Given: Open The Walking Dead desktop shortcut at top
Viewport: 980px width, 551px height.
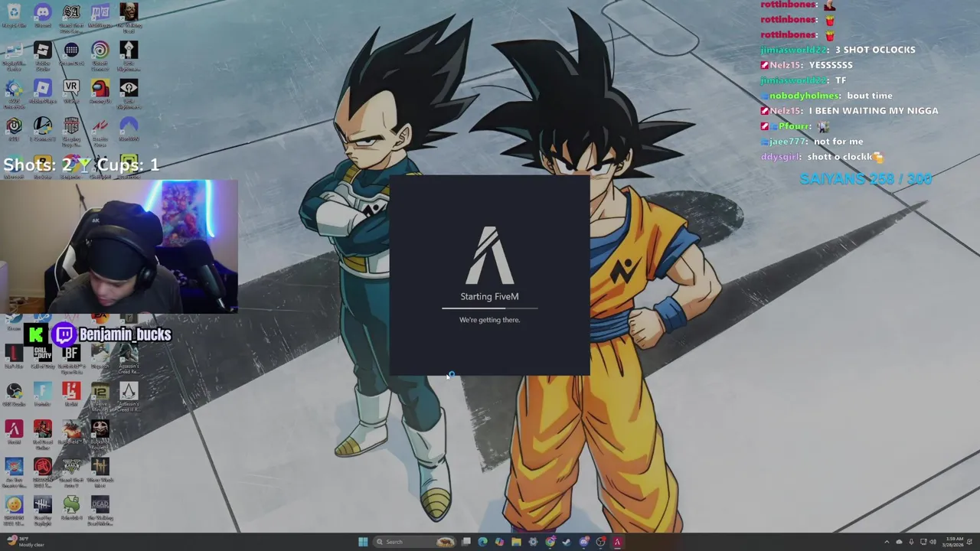Looking at the screenshot, I should point(129,17).
